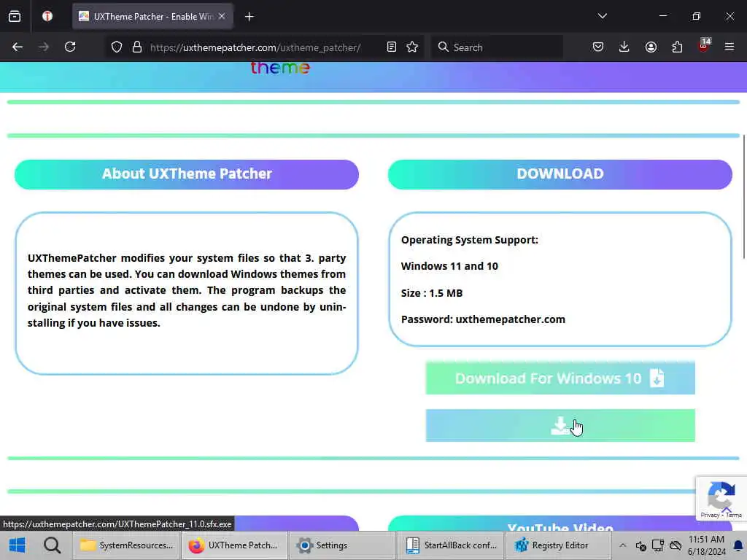Focus the browser Search box
Viewport: 747px width, 560px height.
tap(498, 47)
